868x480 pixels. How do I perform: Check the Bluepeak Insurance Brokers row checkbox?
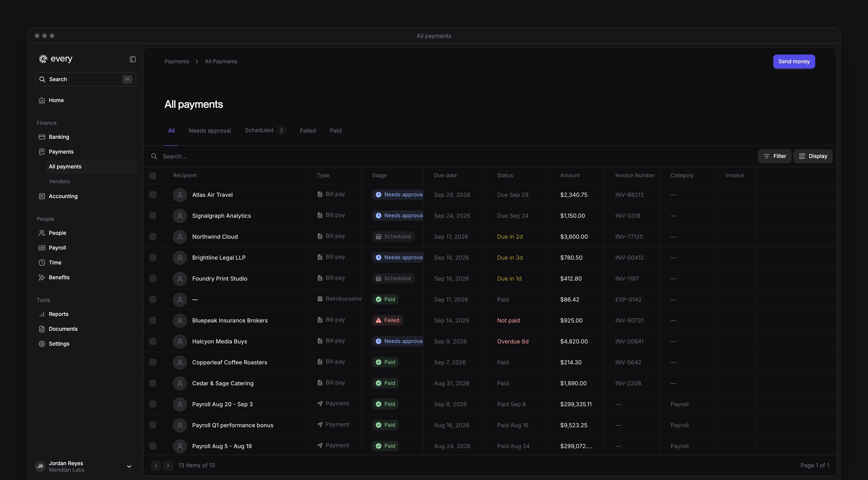click(153, 320)
